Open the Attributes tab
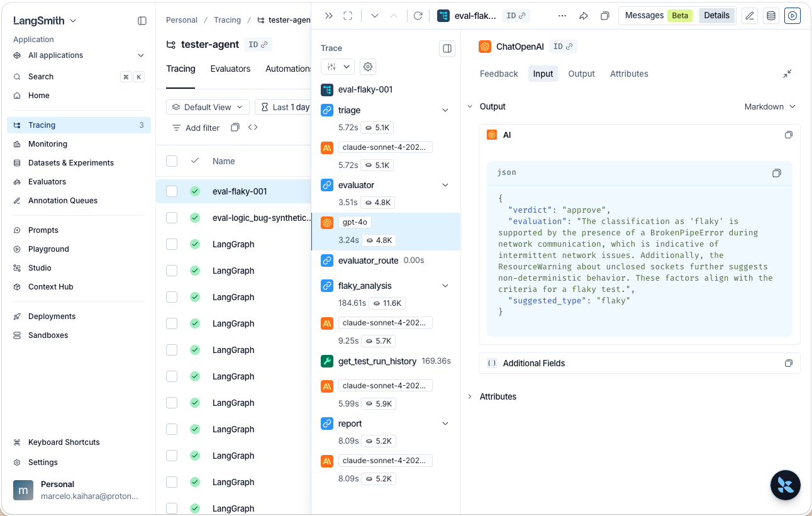This screenshot has height=516, width=812. [629, 74]
